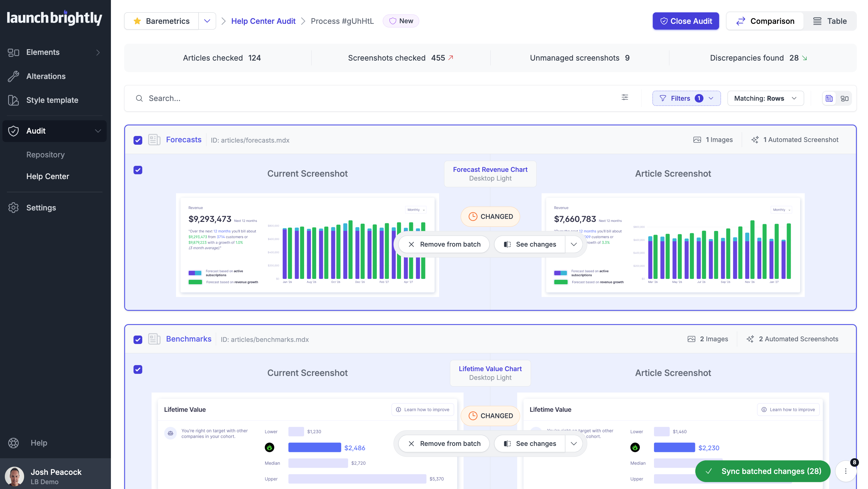Click the Forecasts article document icon
The image size is (868, 489).
click(154, 140)
